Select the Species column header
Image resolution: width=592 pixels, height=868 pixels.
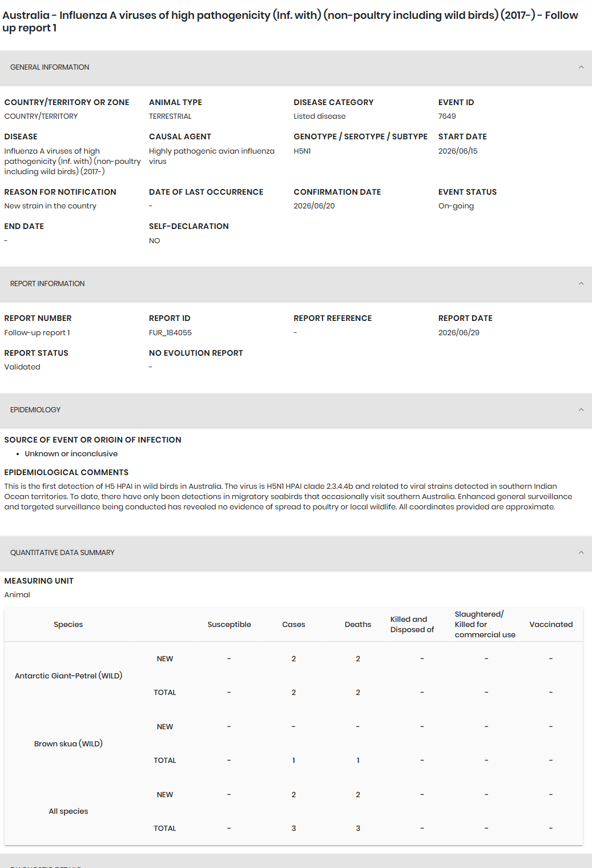point(69,625)
